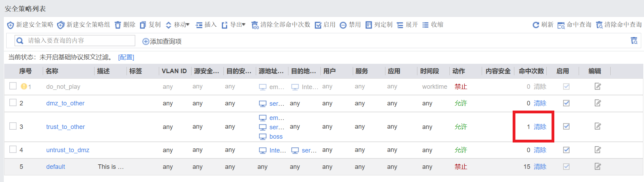Sort by the 命中次数 column header

531,71
